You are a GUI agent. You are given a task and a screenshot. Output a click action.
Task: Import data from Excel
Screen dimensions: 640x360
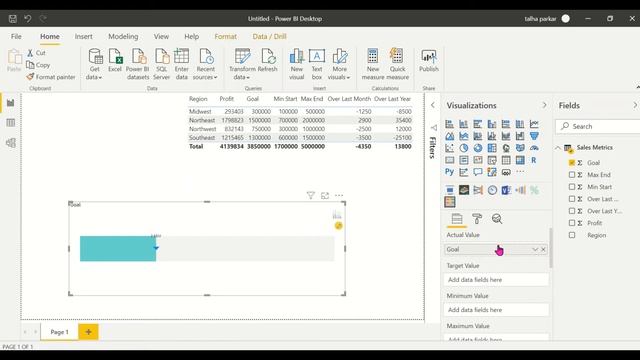(x=115, y=60)
